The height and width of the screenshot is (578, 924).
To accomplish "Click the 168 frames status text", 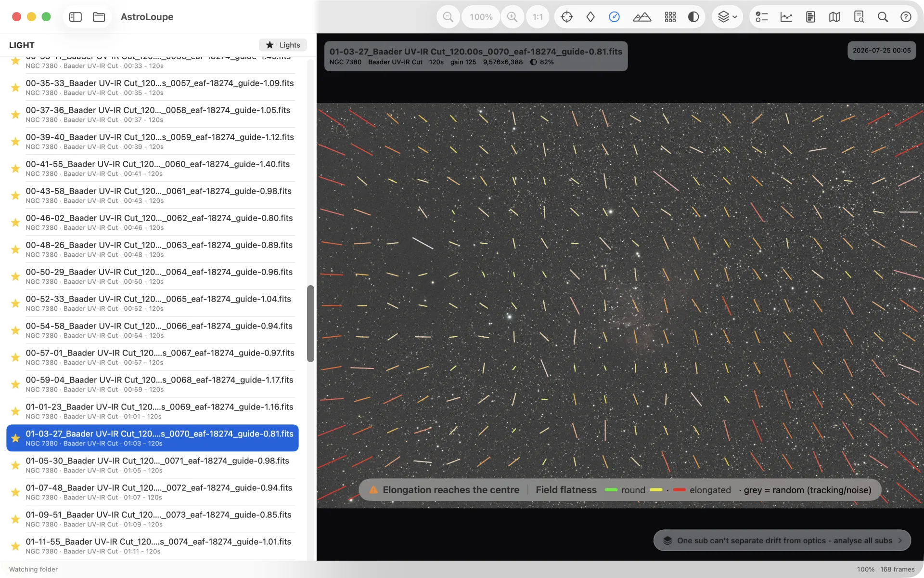I will 897,569.
